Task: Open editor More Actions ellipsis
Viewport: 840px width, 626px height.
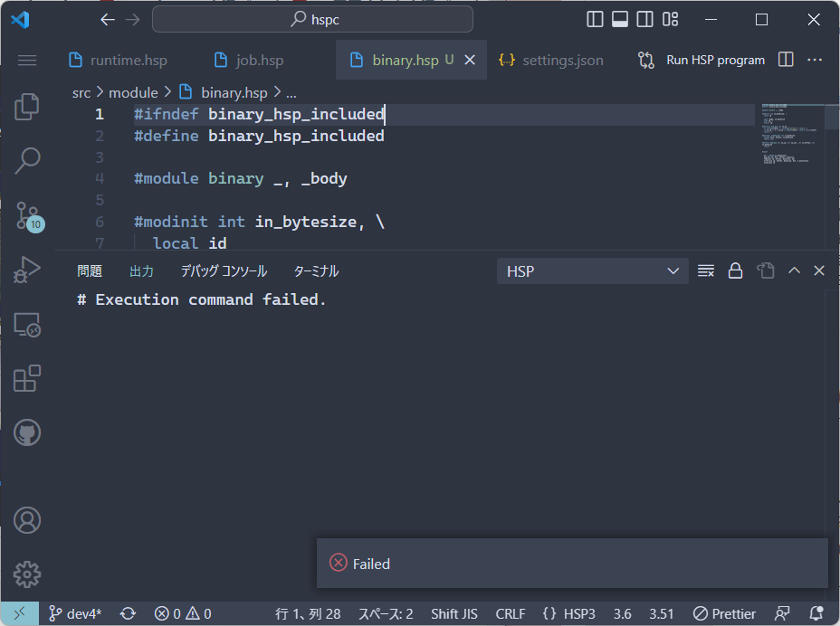Action: pos(815,60)
